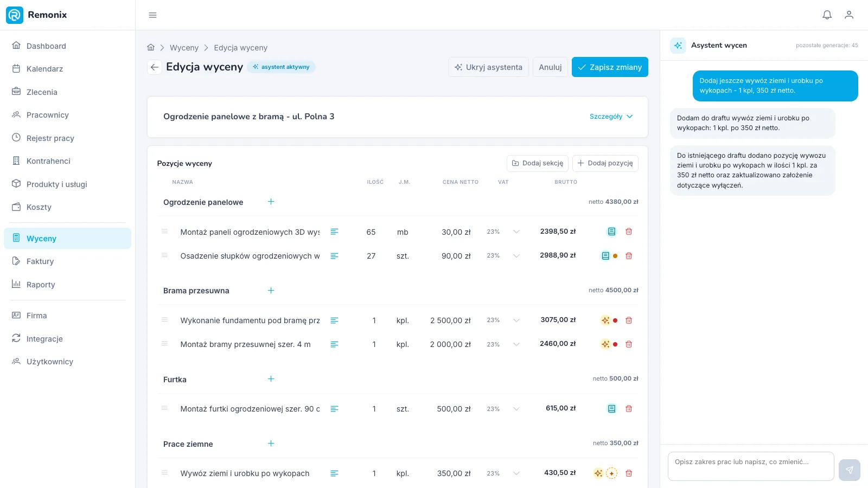Open description of Osadzenie słupków row

click(334, 256)
